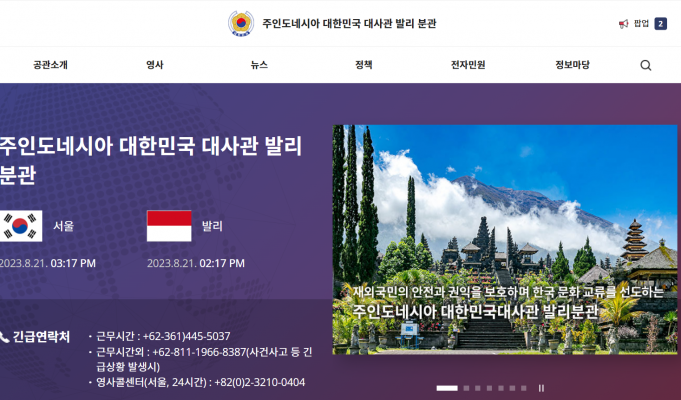Open the 정보마당 menu
Viewport: 681px width, 400px height.
pos(572,65)
